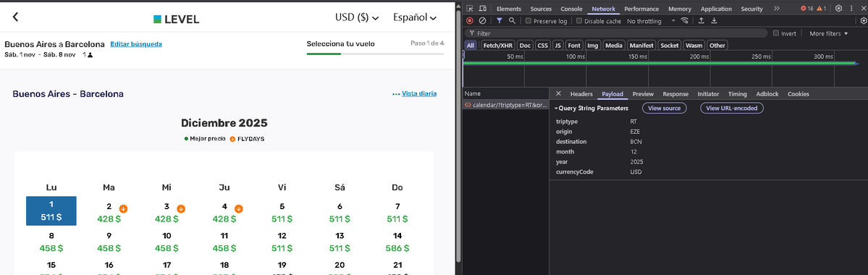Screen dimensions: 868x275
Task: Switch to the Console tab
Action: [571, 9]
